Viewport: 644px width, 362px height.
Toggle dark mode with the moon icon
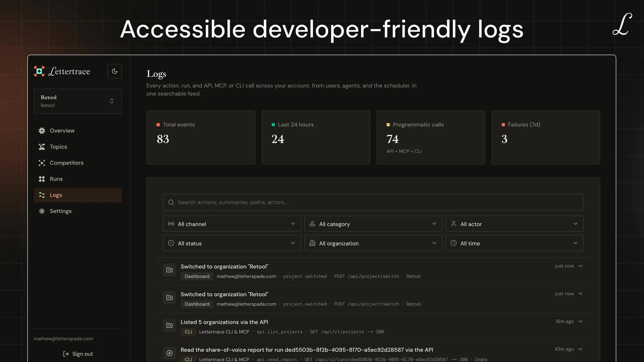pos(114,71)
